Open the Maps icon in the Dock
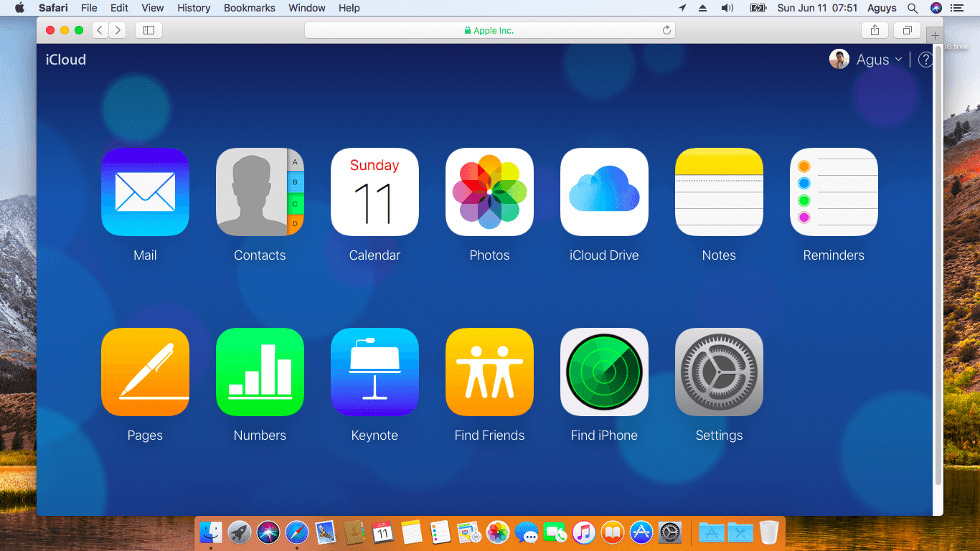This screenshot has width=980, height=551. click(468, 532)
